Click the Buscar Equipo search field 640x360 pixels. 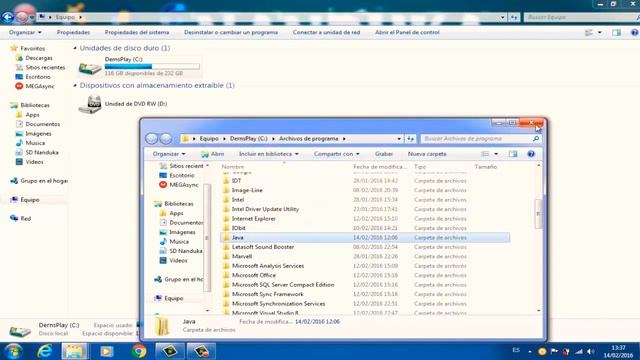pos(581,17)
